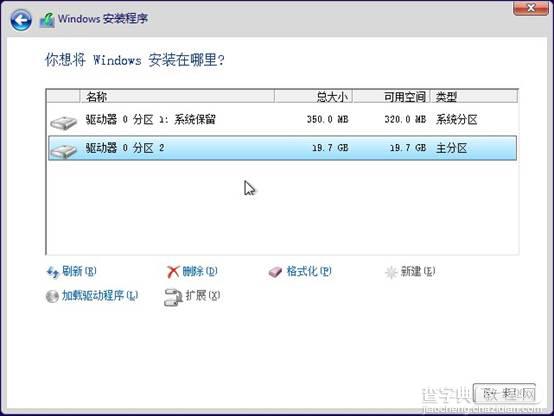Screen dimensions: 554x416
Task: Click 新建(E) new link
Action: (418, 271)
